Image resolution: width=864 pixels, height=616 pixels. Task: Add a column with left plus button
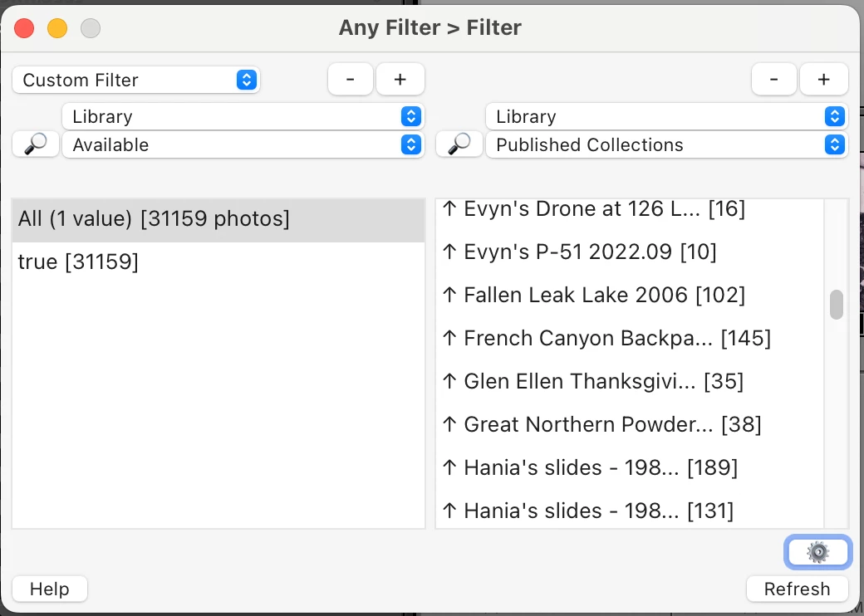[400, 80]
